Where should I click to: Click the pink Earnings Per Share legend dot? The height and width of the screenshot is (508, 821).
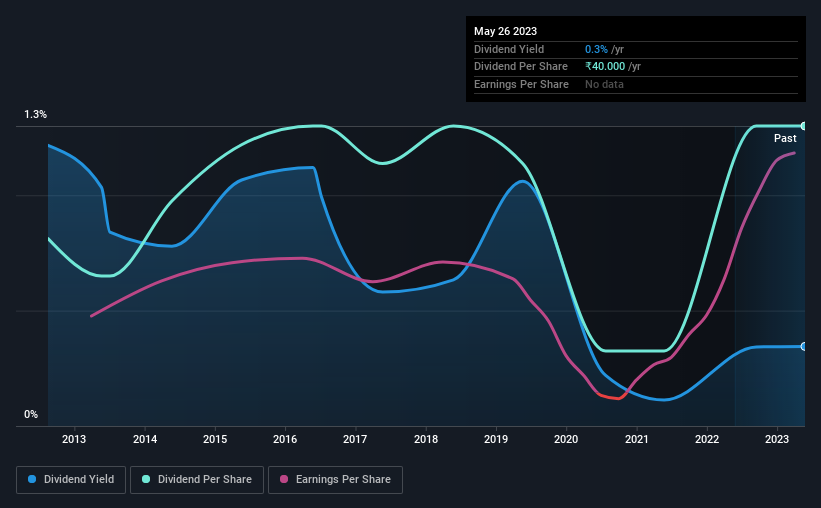click(284, 479)
